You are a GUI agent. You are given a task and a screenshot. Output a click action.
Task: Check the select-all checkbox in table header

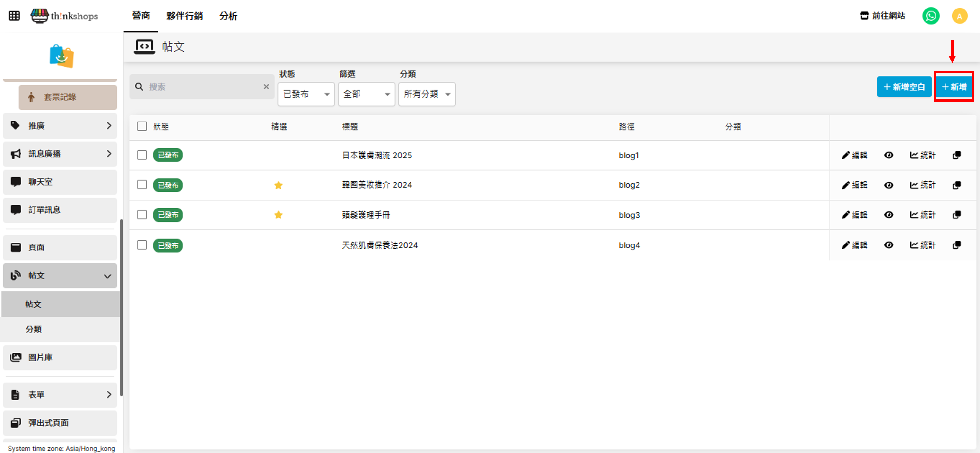click(142, 126)
